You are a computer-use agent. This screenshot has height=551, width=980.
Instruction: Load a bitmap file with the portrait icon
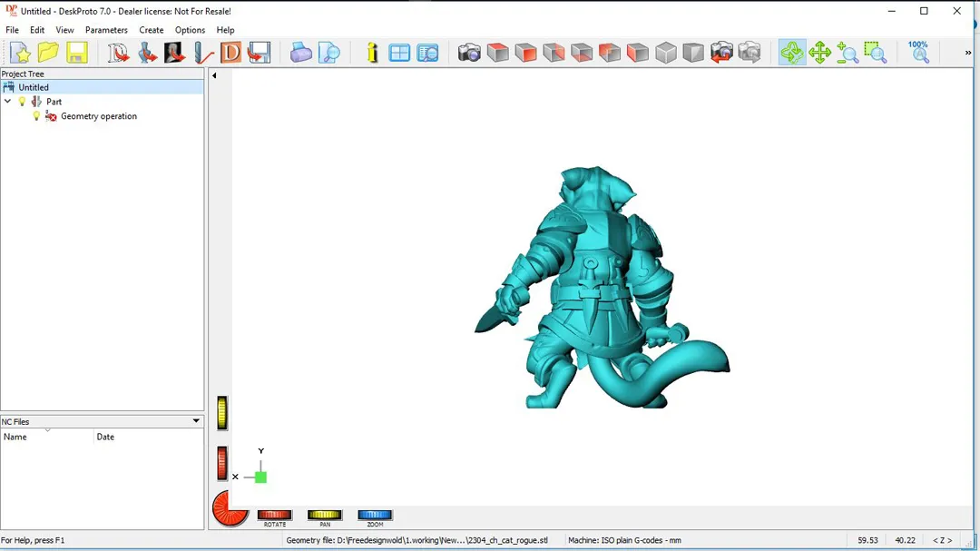[174, 53]
